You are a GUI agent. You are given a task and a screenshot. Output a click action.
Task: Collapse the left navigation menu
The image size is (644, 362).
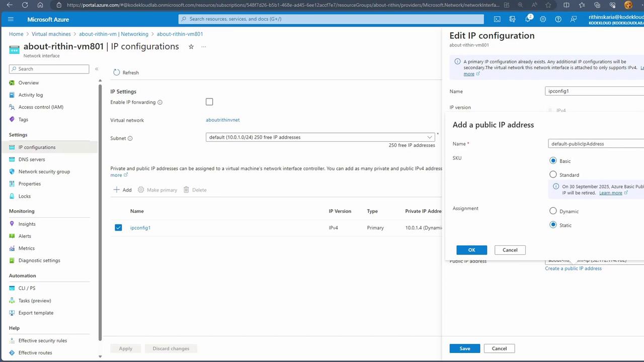[97, 69]
